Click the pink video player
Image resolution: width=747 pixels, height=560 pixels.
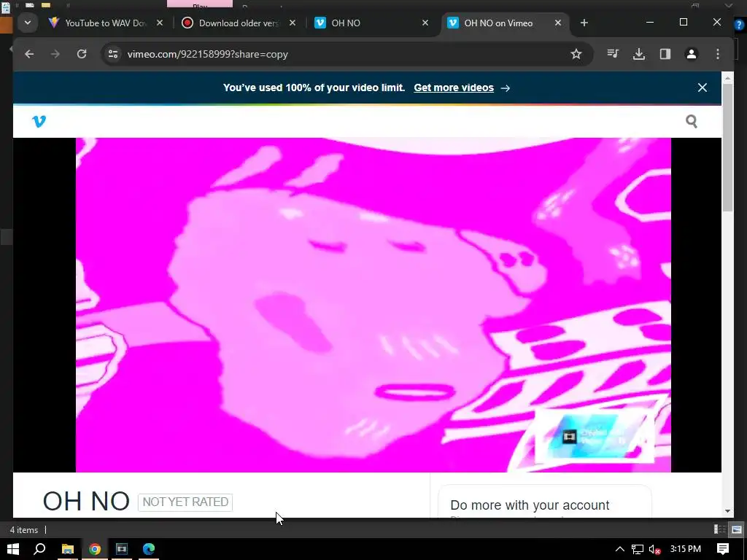click(x=373, y=305)
